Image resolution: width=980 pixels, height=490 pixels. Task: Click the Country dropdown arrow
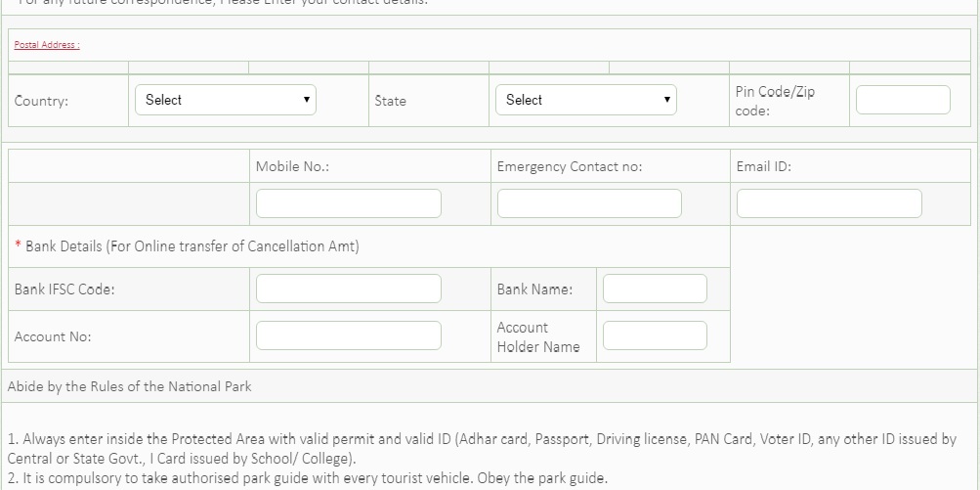pyautogui.click(x=306, y=100)
